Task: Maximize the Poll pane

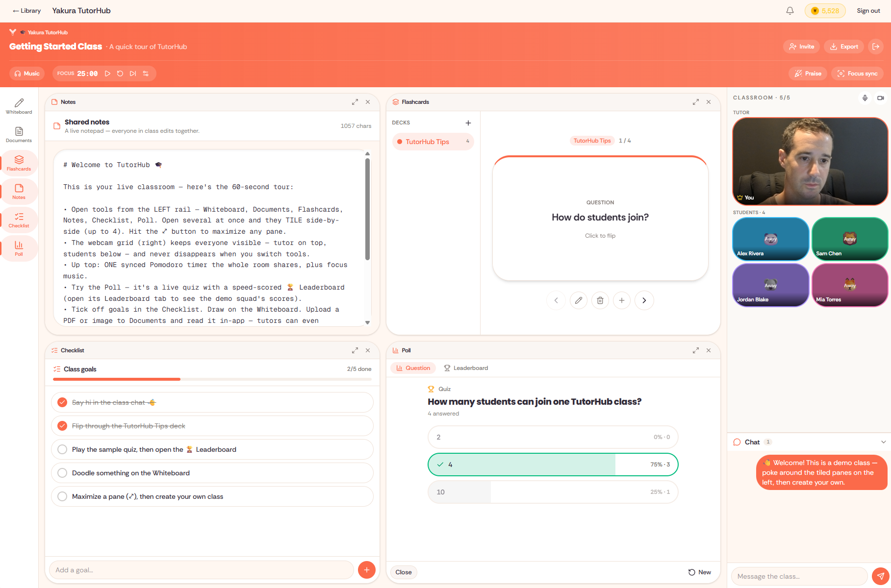Action: click(x=695, y=350)
